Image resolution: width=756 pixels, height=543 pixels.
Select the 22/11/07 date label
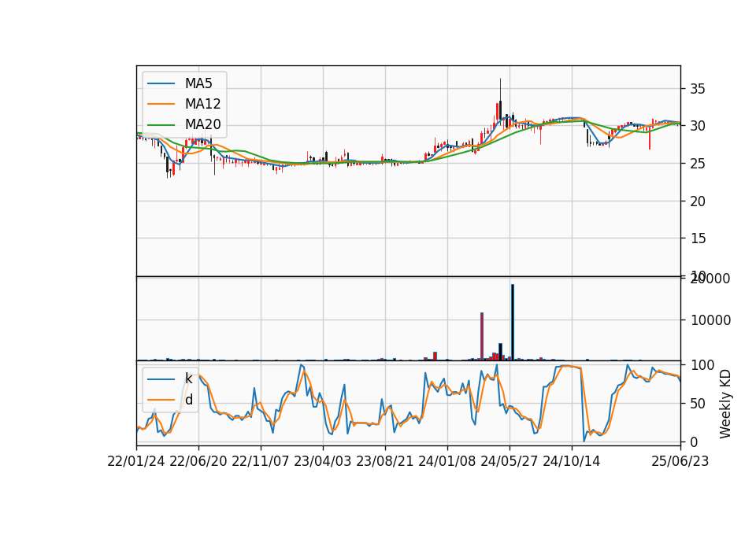pos(261,462)
